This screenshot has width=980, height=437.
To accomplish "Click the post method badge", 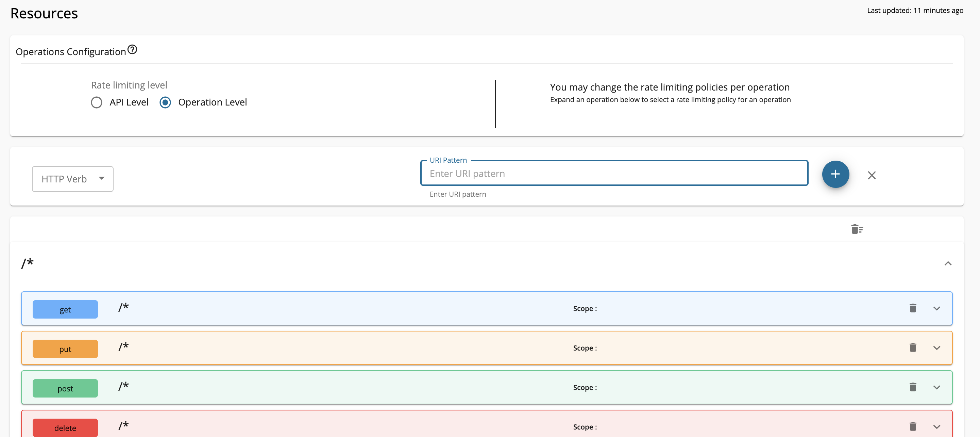I will coord(65,388).
